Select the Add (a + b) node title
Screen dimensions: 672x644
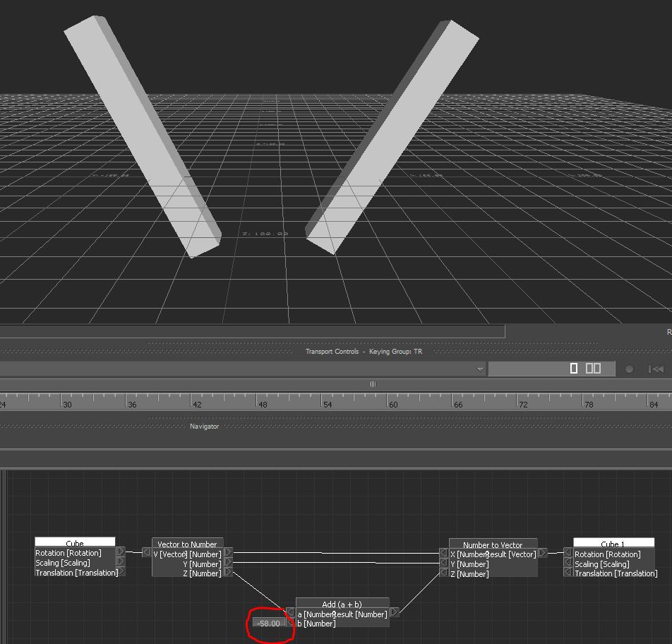(x=342, y=604)
